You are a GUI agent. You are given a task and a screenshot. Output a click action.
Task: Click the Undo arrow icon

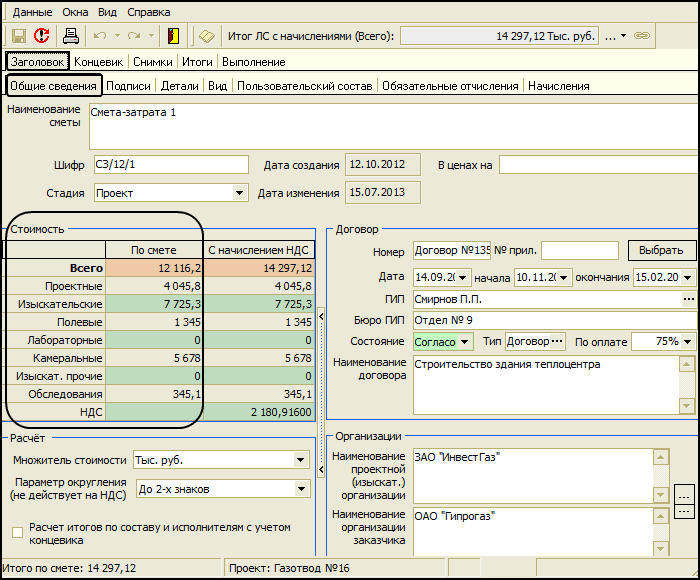pyautogui.click(x=100, y=36)
